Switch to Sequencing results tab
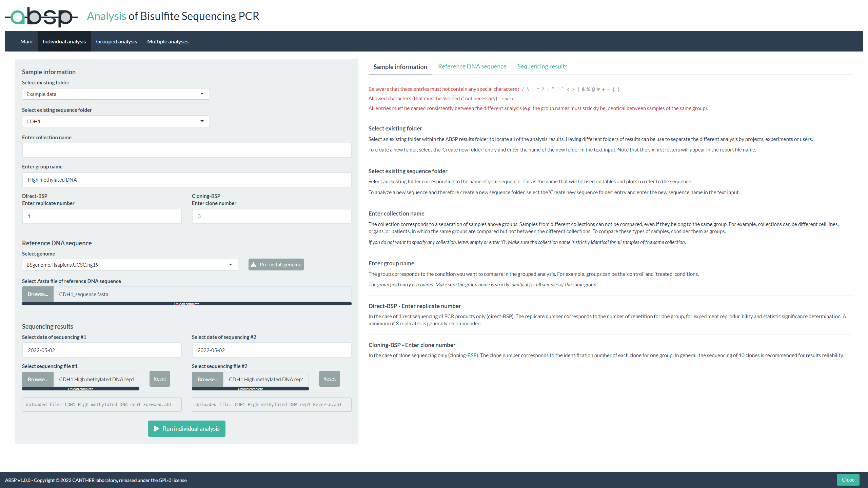Viewport: 868px width, 488px height. point(542,66)
